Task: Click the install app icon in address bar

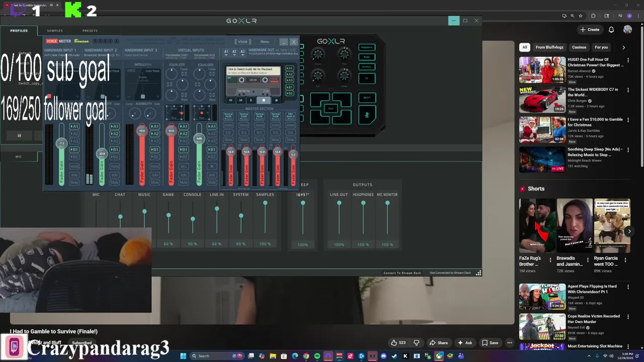Action: point(565,16)
